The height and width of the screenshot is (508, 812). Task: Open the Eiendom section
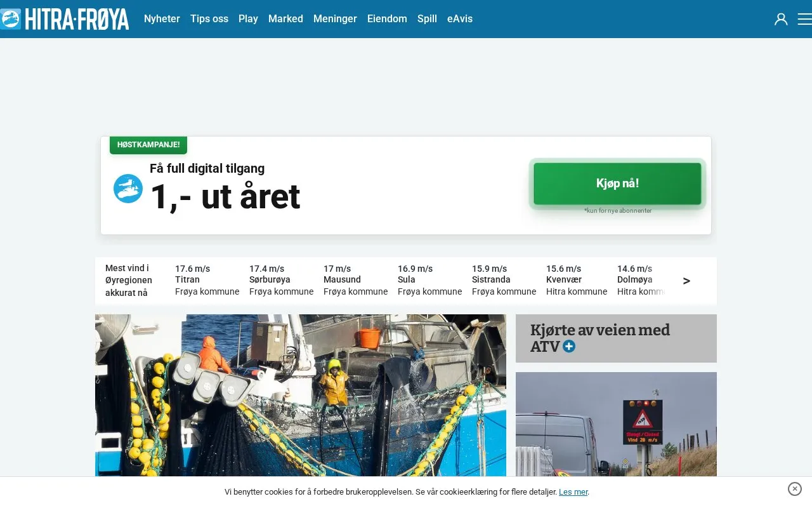tap(387, 19)
